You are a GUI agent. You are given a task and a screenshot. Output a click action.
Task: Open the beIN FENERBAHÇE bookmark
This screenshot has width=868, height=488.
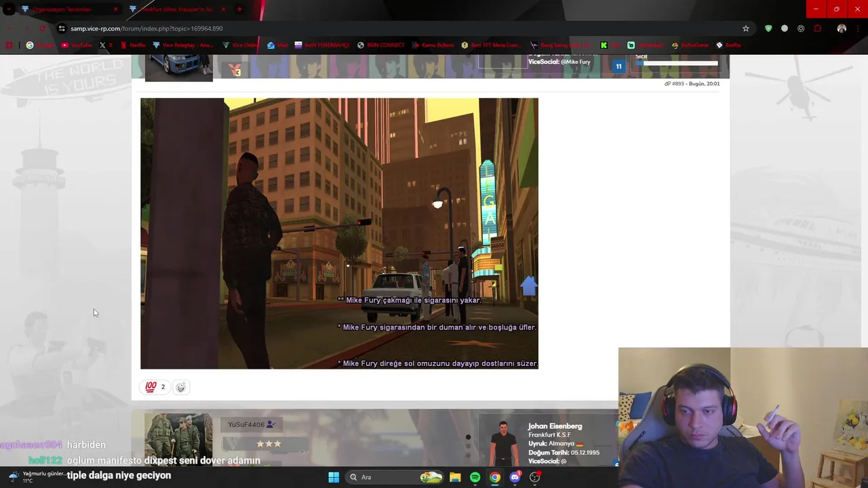point(322,45)
